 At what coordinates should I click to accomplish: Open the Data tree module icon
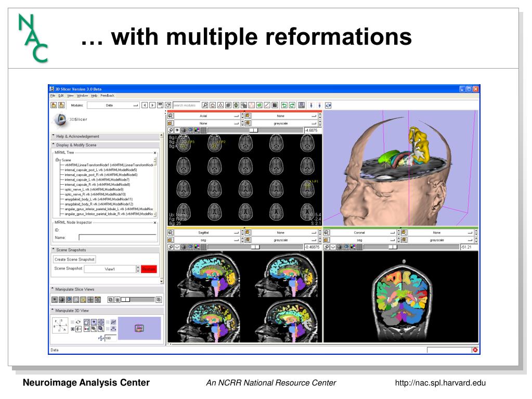[x=220, y=105]
